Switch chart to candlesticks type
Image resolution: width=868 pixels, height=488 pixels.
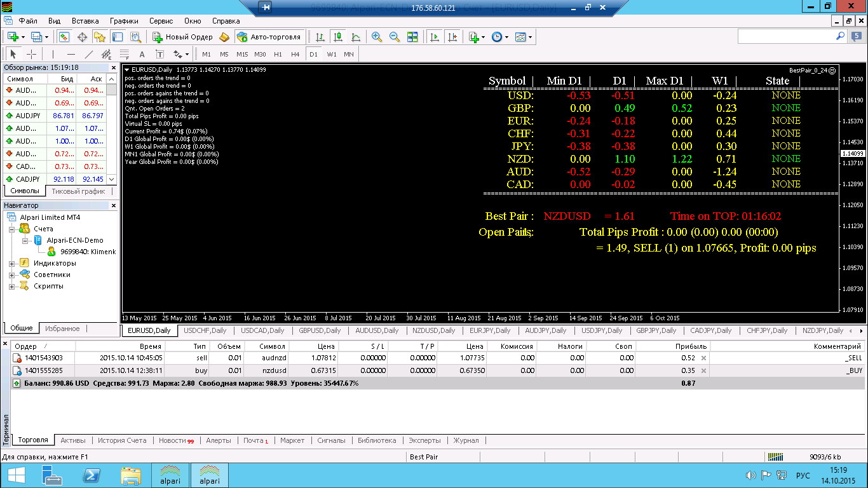click(x=338, y=37)
